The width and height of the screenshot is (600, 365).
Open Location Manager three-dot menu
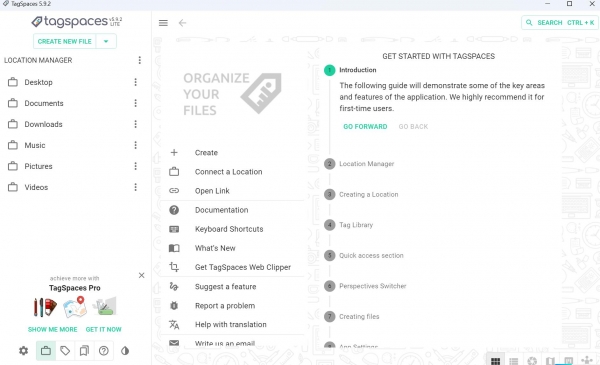pos(140,60)
